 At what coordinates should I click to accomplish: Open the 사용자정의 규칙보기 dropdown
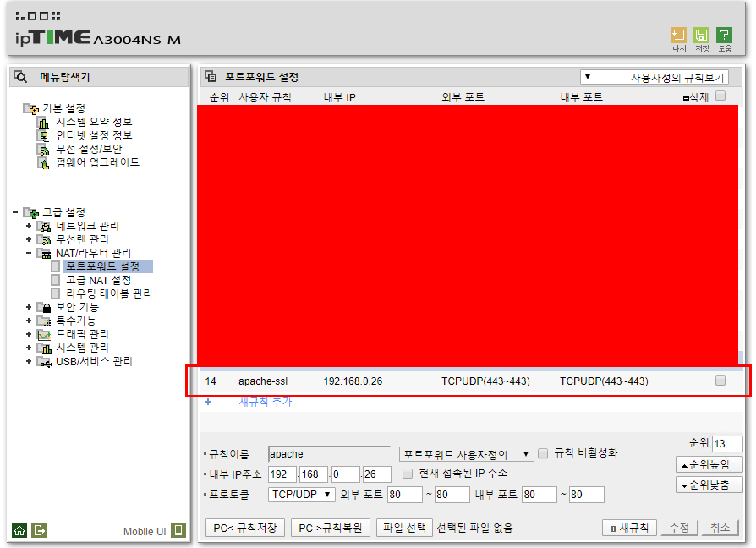(655, 77)
